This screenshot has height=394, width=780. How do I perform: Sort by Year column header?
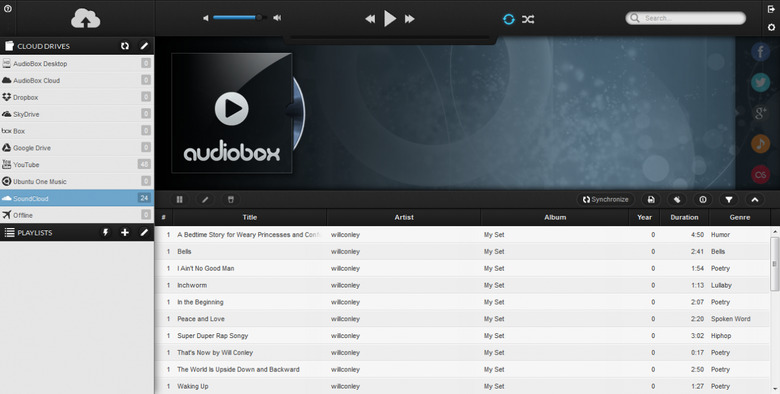pyautogui.click(x=644, y=217)
